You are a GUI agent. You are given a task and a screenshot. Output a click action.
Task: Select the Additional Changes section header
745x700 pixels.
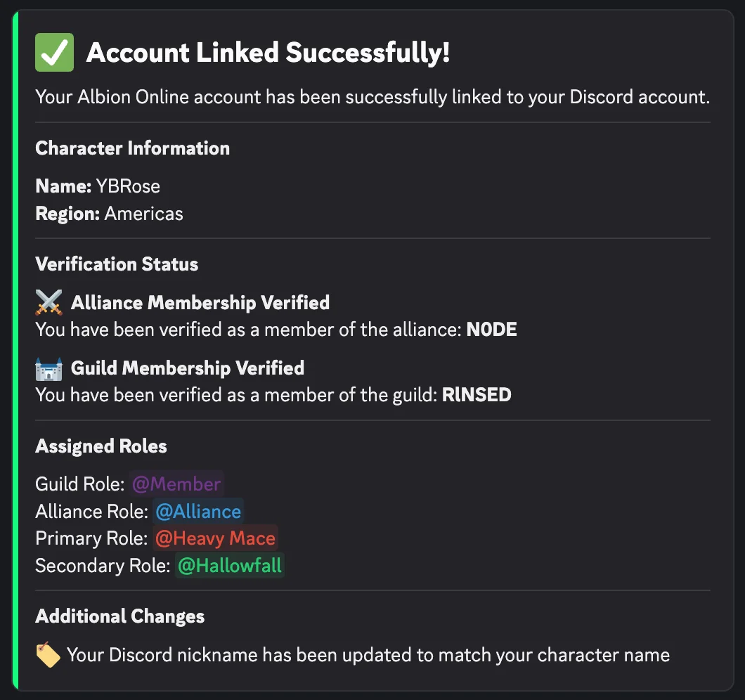click(119, 616)
